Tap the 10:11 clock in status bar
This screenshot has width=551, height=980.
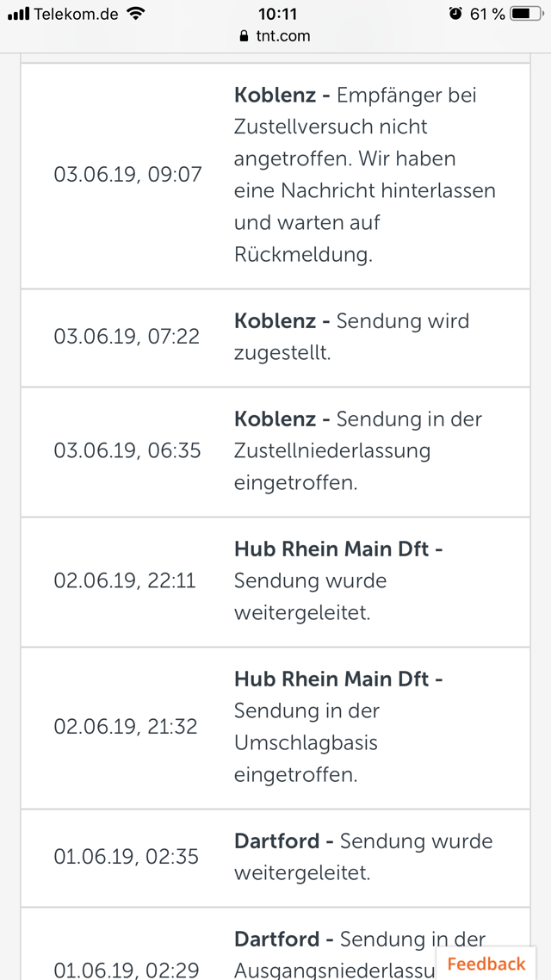click(x=277, y=14)
